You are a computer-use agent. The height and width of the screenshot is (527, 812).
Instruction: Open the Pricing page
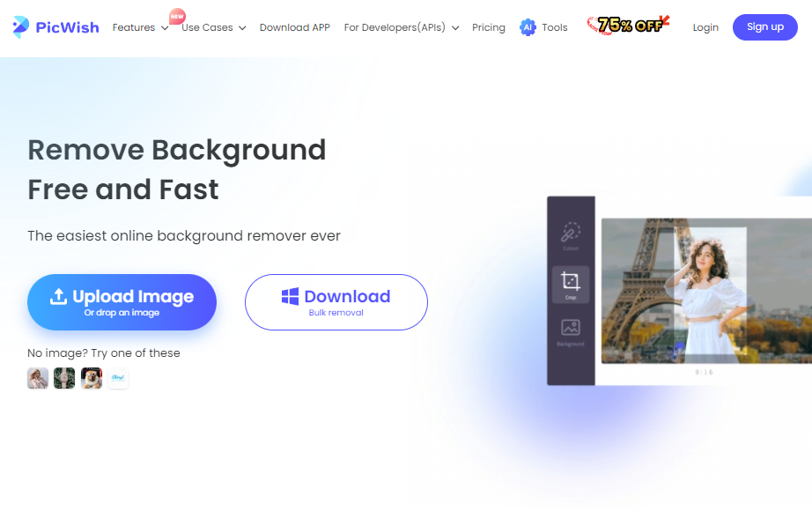point(488,27)
